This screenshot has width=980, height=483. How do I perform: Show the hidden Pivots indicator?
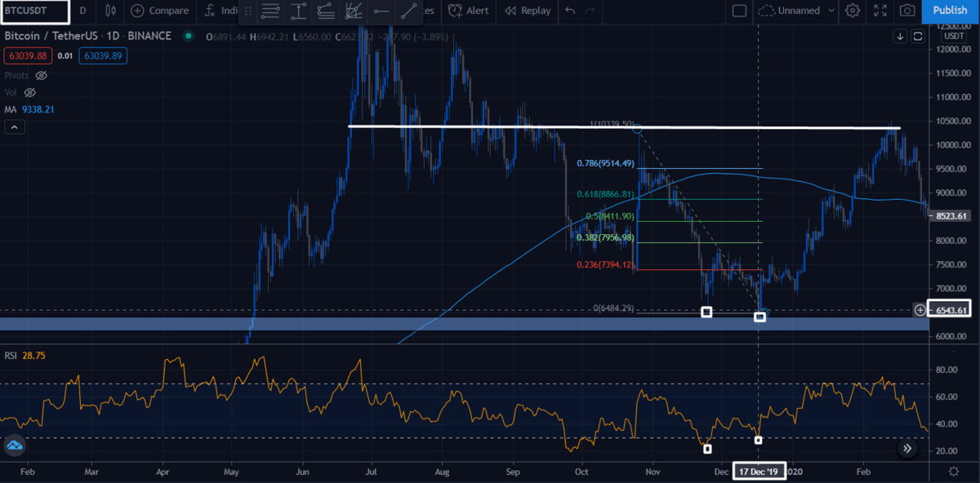click(41, 75)
